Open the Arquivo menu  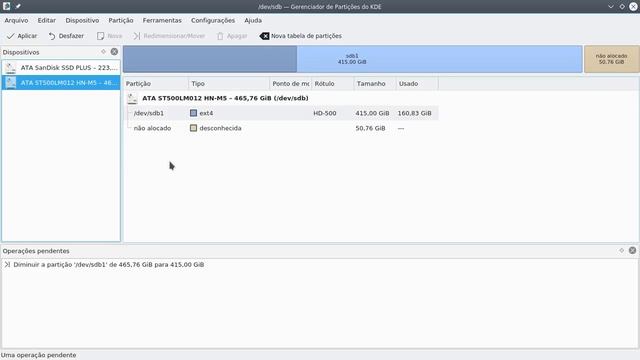coord(16,20)
